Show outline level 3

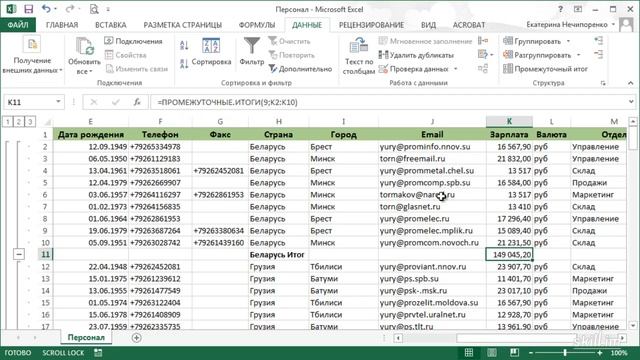[29, 122]
